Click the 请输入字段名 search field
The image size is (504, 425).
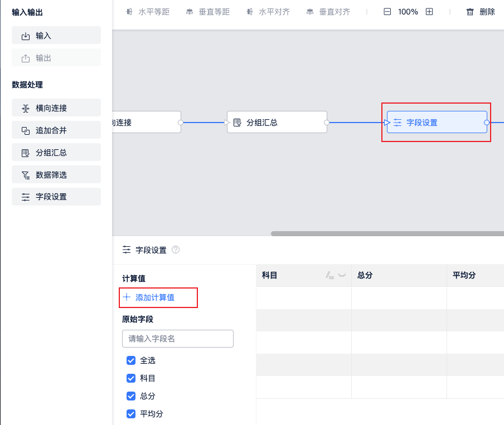click(x=177, y=339)
